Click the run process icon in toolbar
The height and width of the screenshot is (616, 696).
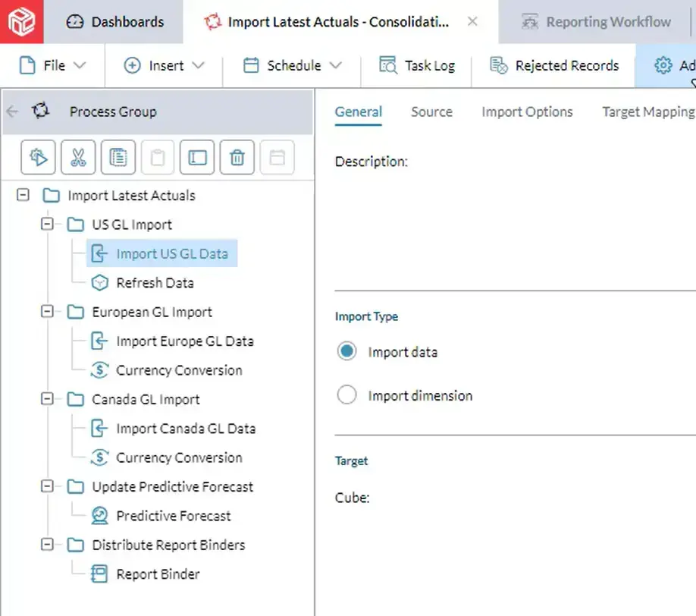tap(38, 157)
